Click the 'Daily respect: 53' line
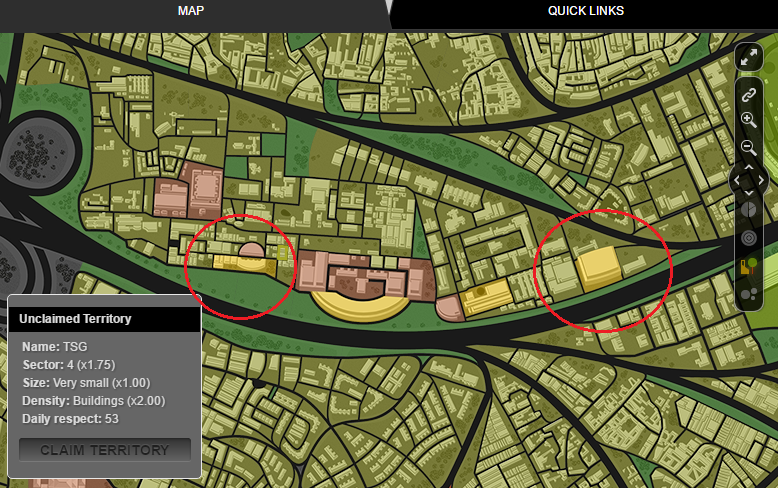The width and height of the screenshot is (778, 488). (70, 419)
